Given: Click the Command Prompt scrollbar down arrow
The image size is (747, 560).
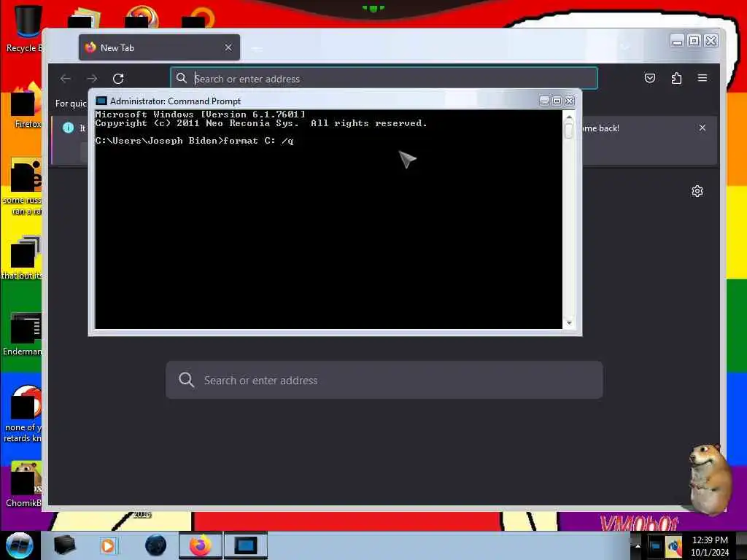Looking at the screenshot, I should pyautogui.click(x=569, y=323).
